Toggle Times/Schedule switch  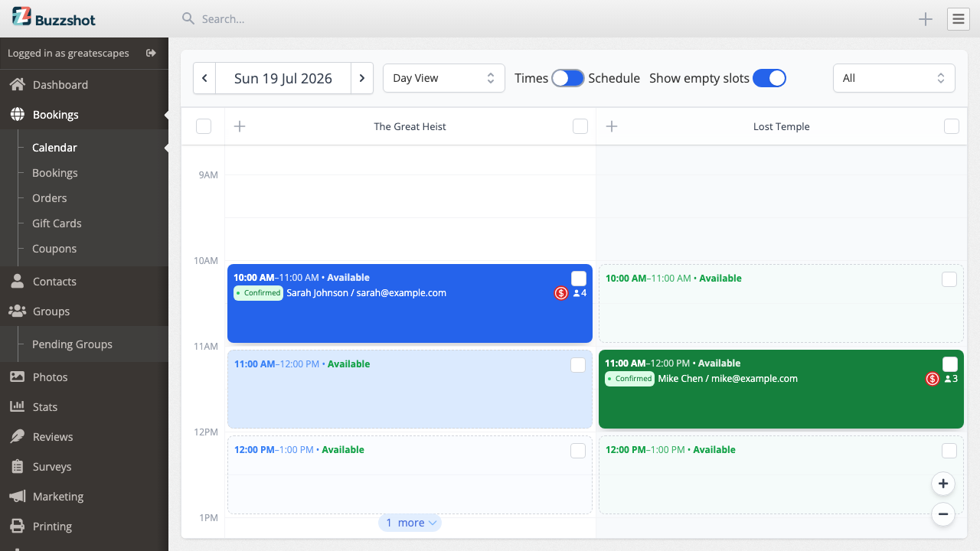pyautogui.click(x=568, y=78)
